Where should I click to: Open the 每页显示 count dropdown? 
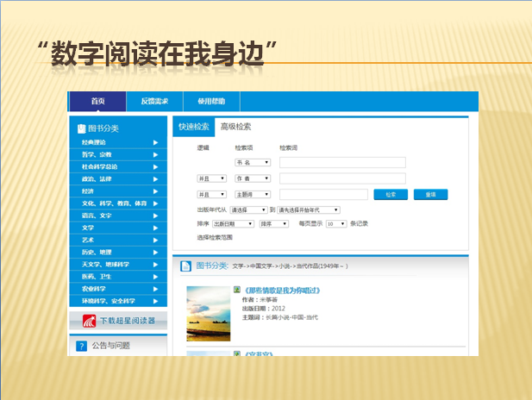337,223
